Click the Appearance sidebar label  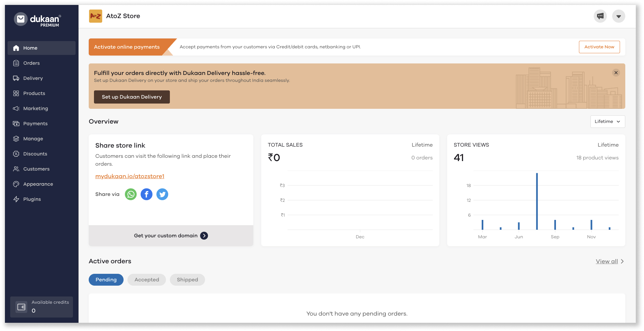coord(38,184)
